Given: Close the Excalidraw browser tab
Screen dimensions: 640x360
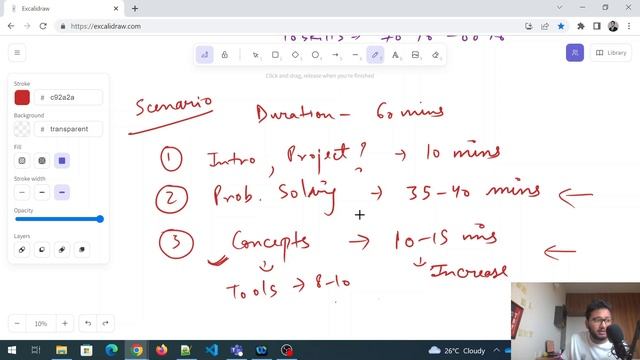Looking at the screenshot, I should click(x=116, y=9).
